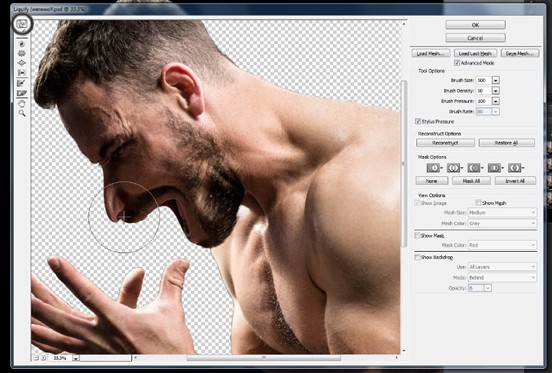Click the vertical scrollbar up arrow
Screen dimensions: 552x373
tap(404, 24)
